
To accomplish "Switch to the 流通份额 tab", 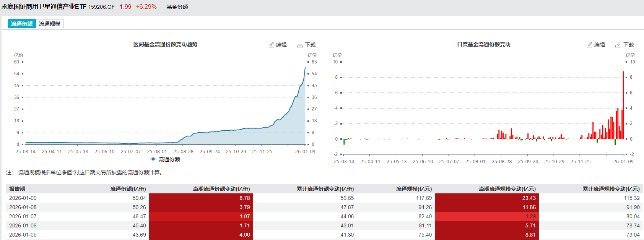I will pos(22,24).
